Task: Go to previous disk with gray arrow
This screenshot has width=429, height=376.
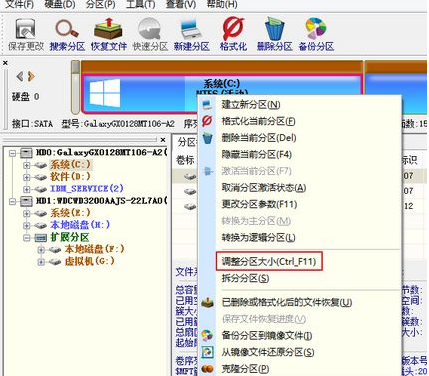Action: (20, 77)
